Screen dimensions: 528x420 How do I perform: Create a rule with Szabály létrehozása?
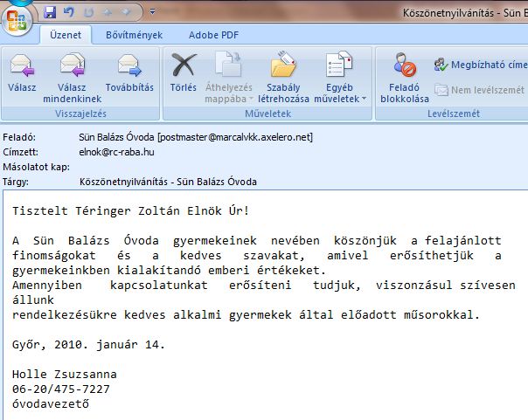click(x=283, y=78)
